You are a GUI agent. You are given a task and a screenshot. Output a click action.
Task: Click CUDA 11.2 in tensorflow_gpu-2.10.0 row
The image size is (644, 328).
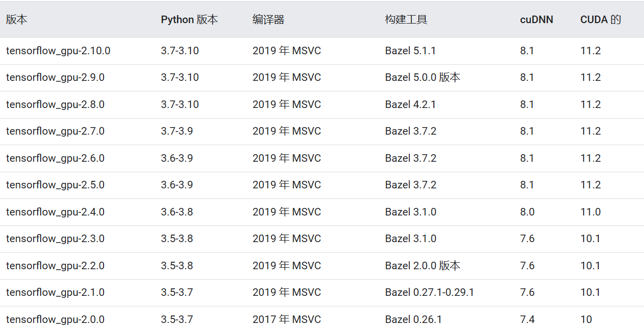tap(591, 51)
